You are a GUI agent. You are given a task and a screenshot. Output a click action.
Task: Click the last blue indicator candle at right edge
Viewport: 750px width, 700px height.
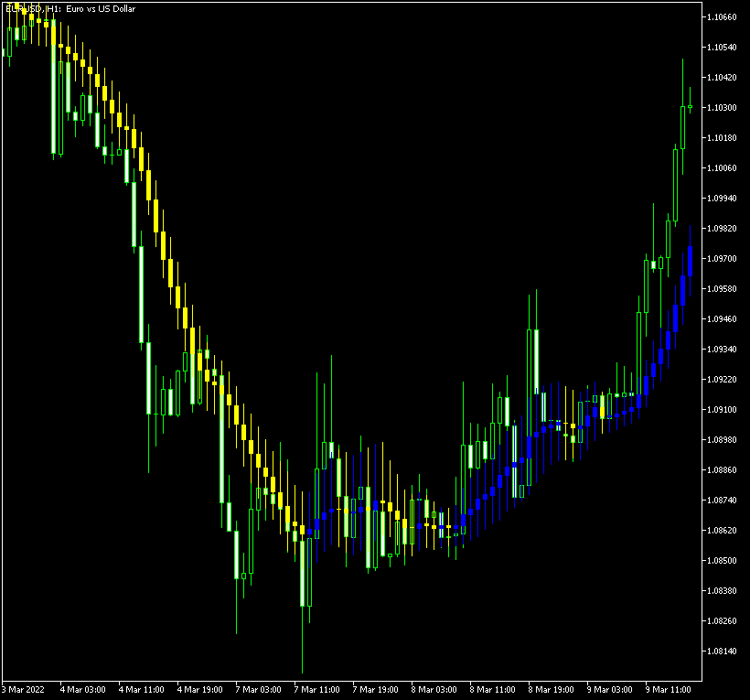point(690,261)
